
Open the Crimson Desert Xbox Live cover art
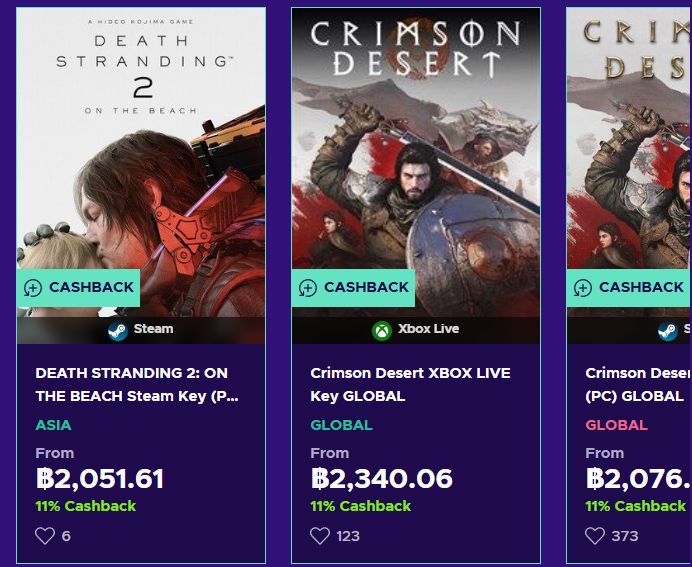[x=416, y=150]
